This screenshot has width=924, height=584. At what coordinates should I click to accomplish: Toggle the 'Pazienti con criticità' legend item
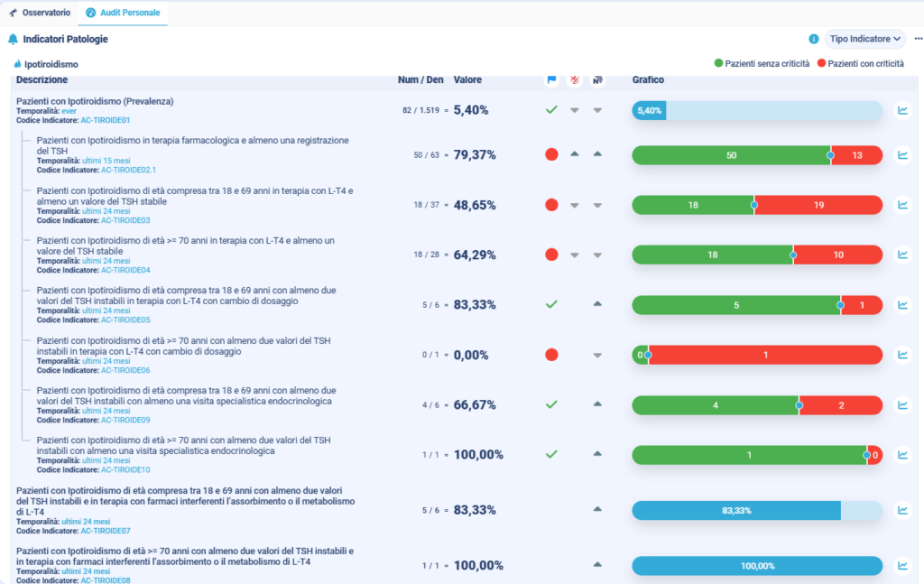860,64
